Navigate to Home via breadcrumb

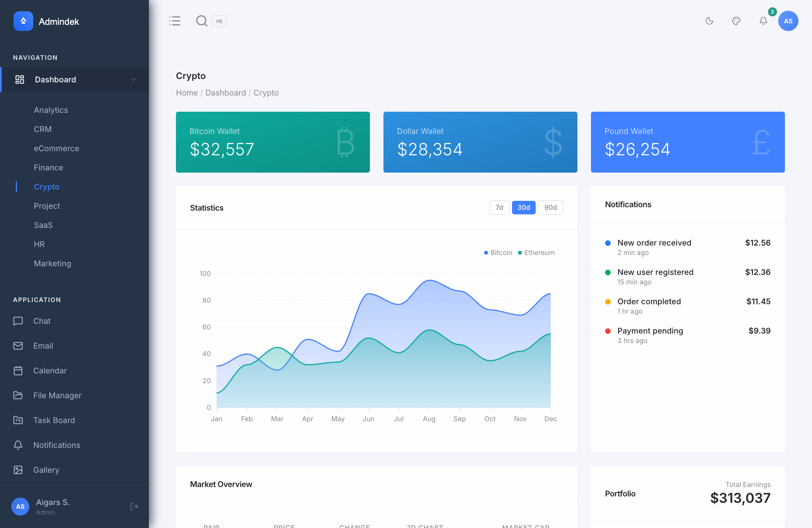[x=187, y=93]
